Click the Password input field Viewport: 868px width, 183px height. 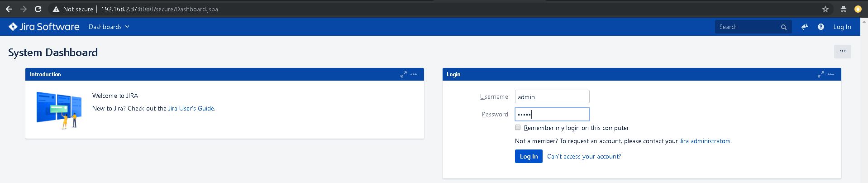click(552, 114)
